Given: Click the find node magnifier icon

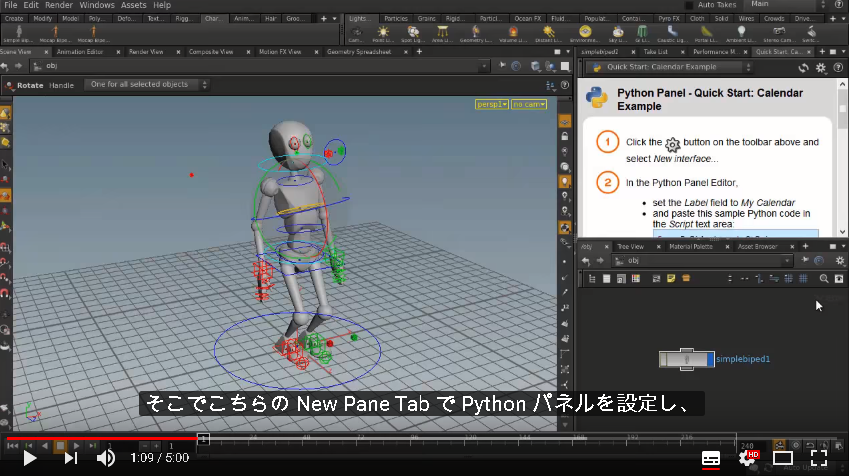Looking at the screenshot, I should (824, 278).
